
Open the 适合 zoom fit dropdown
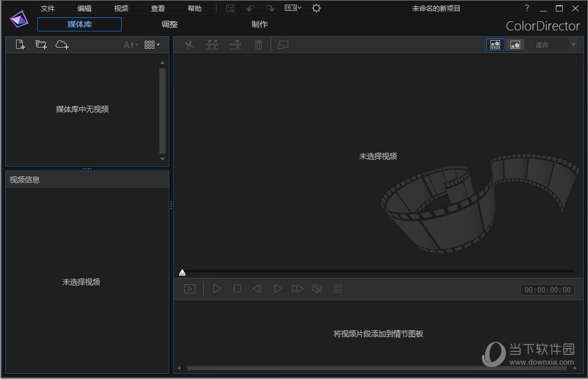555,45
